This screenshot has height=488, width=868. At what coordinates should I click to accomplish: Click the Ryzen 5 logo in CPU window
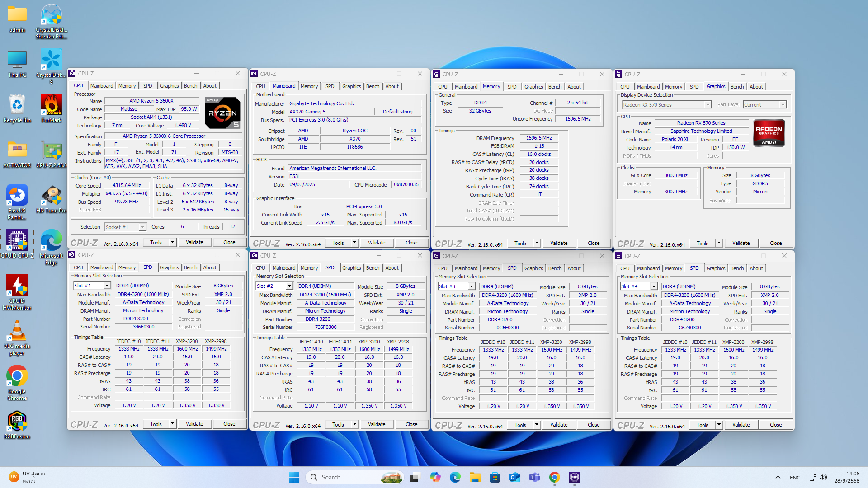pyautogui.click(x=222, y=113)
